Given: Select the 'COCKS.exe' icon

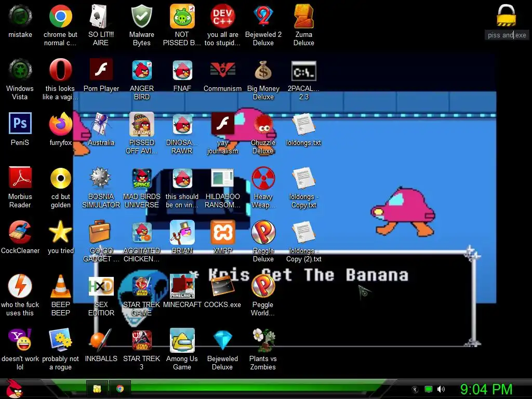Looking at the screenshot, I should pos(222,286).
